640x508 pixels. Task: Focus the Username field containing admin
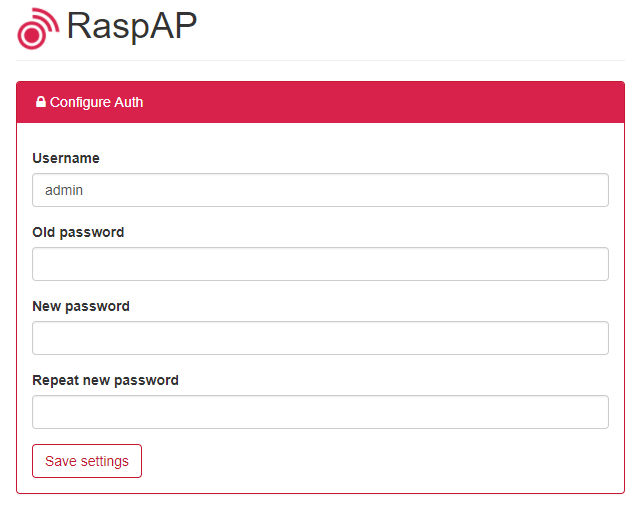[x=320, y=190]
